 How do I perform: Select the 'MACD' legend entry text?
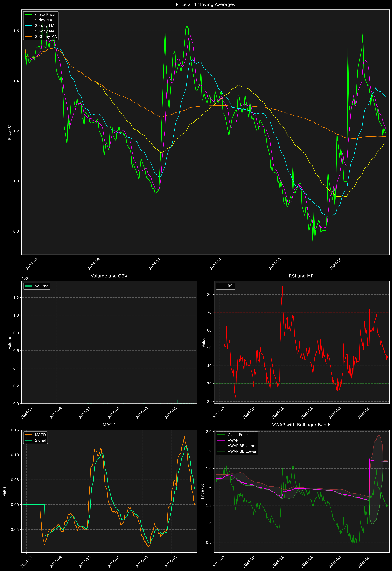tap(41, 435)
